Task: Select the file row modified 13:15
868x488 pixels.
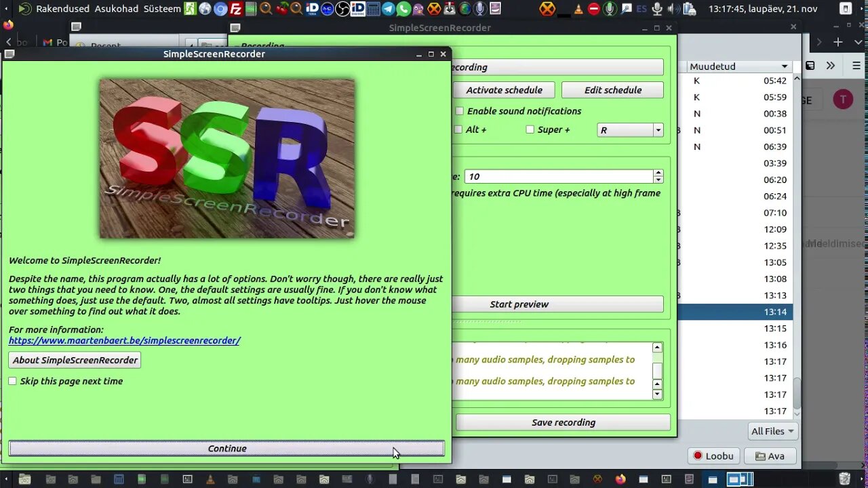Action: (x=736, y=328)
